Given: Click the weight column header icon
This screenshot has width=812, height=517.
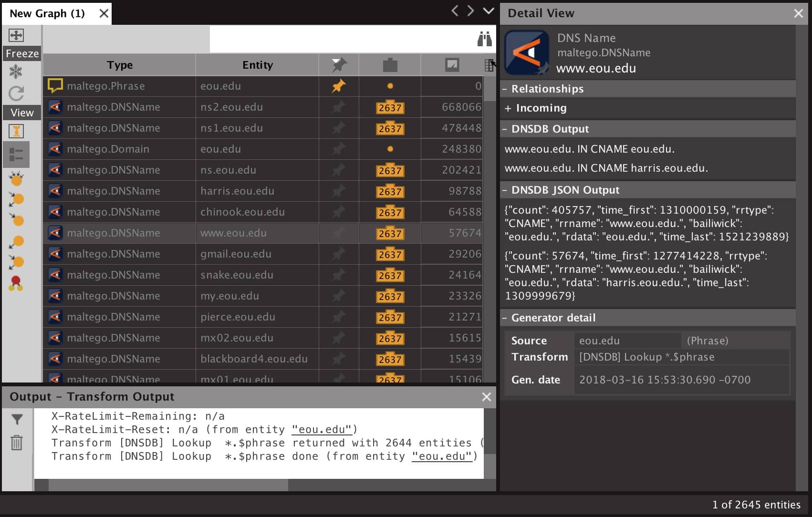Looking at the screenshot, I should 452,65.
